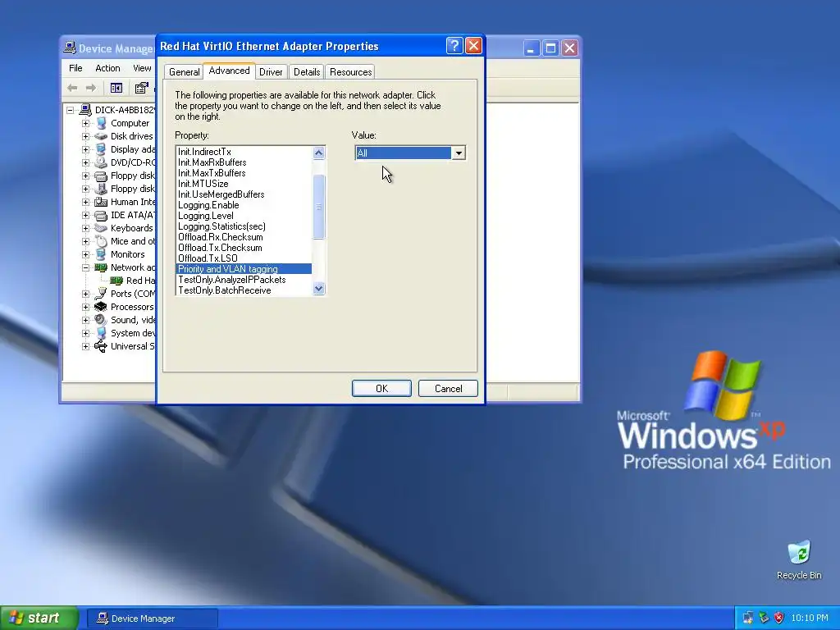The image size is (840, 630).
Task: Switch to the Details tab
Action: coord(307,72)
